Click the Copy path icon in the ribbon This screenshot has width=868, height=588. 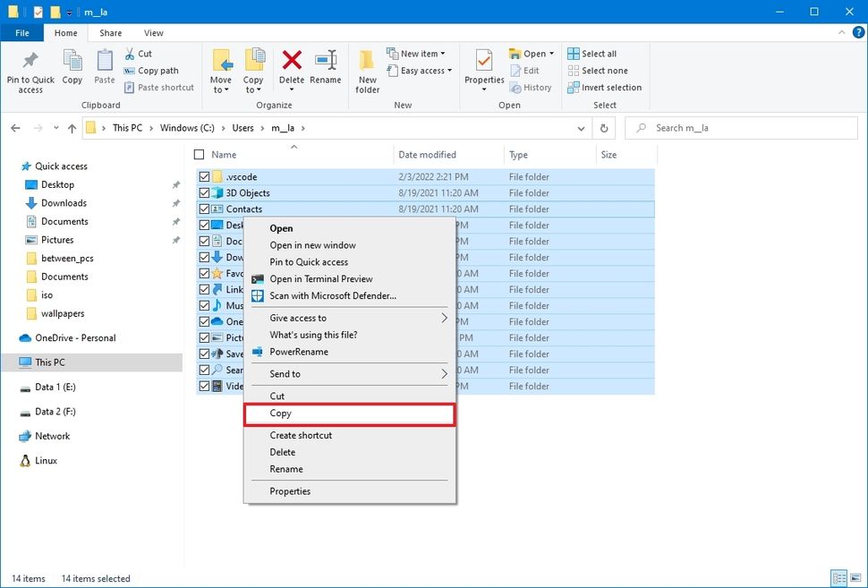coord(155,70)
